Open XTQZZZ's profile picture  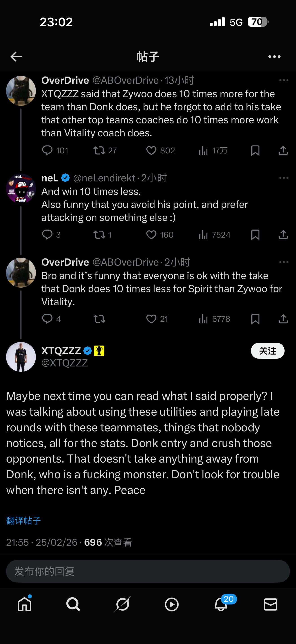[21, 357]
